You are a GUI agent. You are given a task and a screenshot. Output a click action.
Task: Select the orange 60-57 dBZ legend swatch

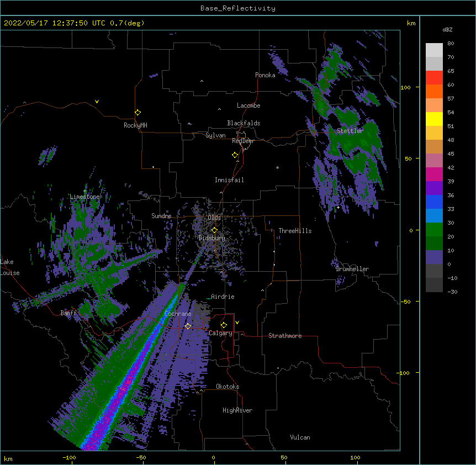(x=434, y=91)
